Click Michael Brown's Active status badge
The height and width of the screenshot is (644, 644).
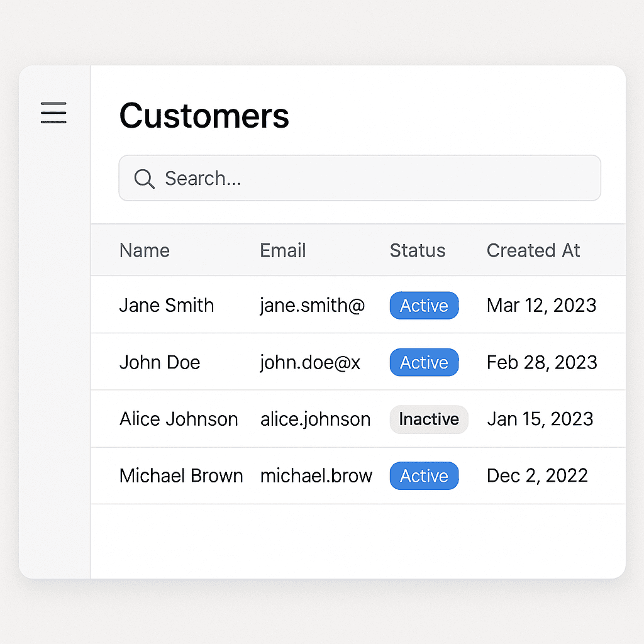[424, 476]
